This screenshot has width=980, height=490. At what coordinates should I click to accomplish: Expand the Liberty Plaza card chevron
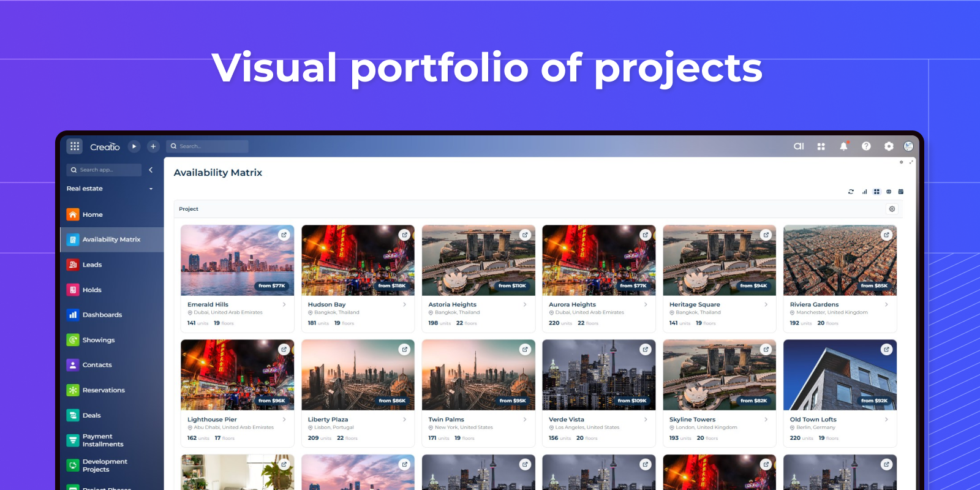coord(405,420)
